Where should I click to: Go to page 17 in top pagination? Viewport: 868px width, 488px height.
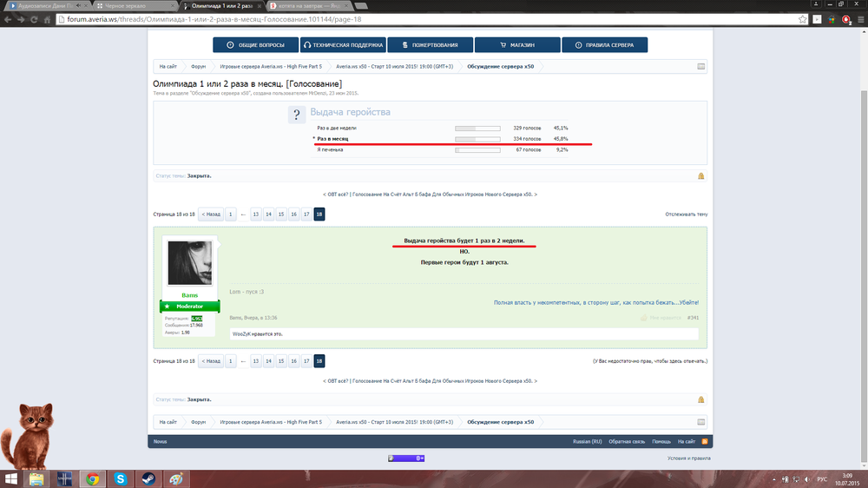tap(306, 214)
